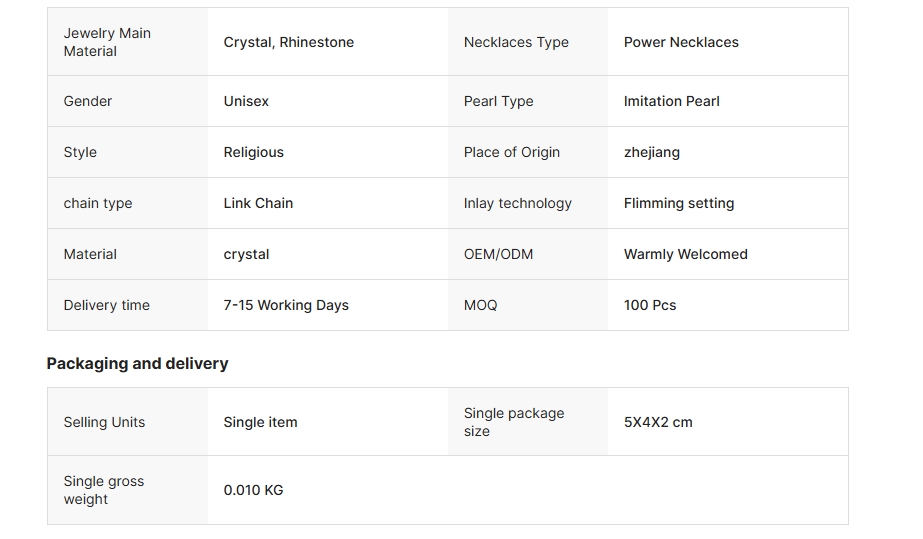
Task: Click the "Warmly Welcomed" OEM/ODM value
Action: pos(685,254)
